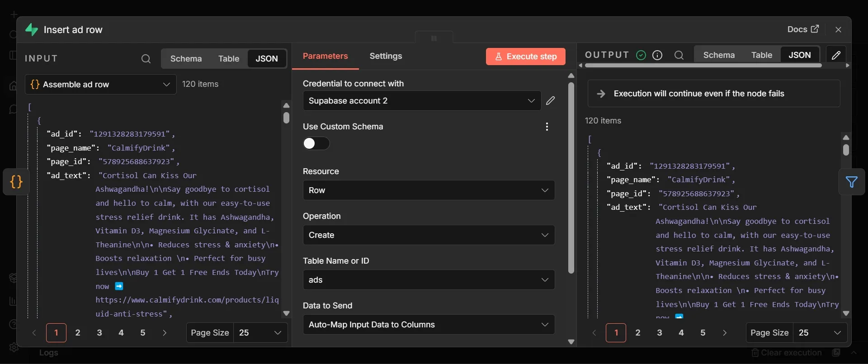868x364 pixels.
Task: Click Logs label in background window
Action: [x=48, y=353]
